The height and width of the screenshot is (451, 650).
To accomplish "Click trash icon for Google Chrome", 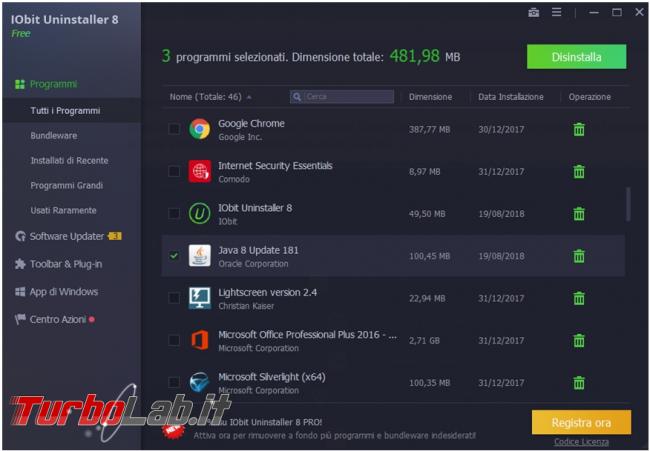I will coord(579,129).
